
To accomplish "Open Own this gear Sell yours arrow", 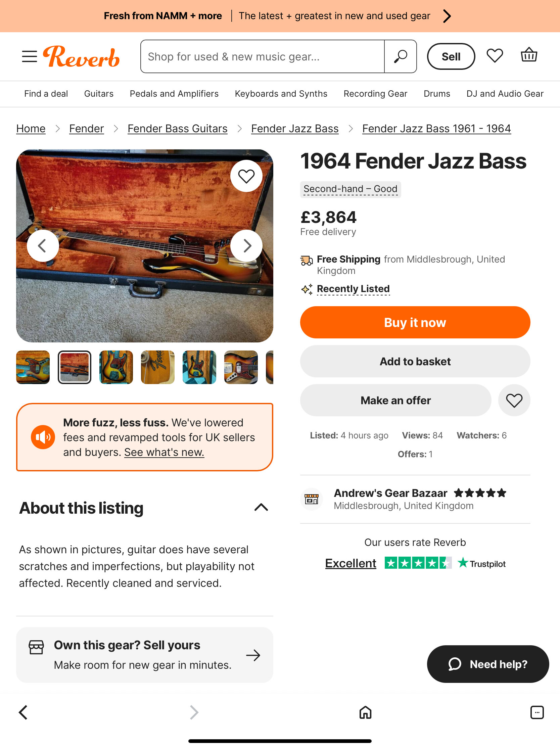I will [253, 655].
